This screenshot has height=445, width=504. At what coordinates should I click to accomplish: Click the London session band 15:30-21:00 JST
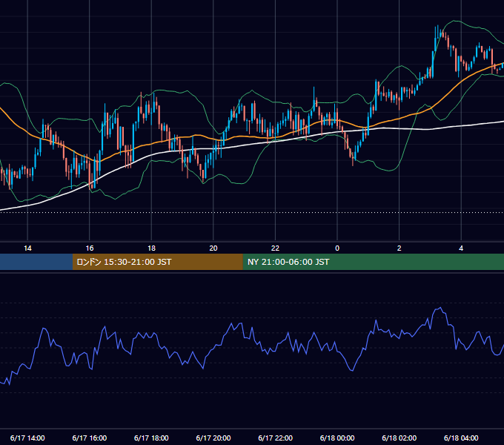pyautogui.click(x=157, y=262)
